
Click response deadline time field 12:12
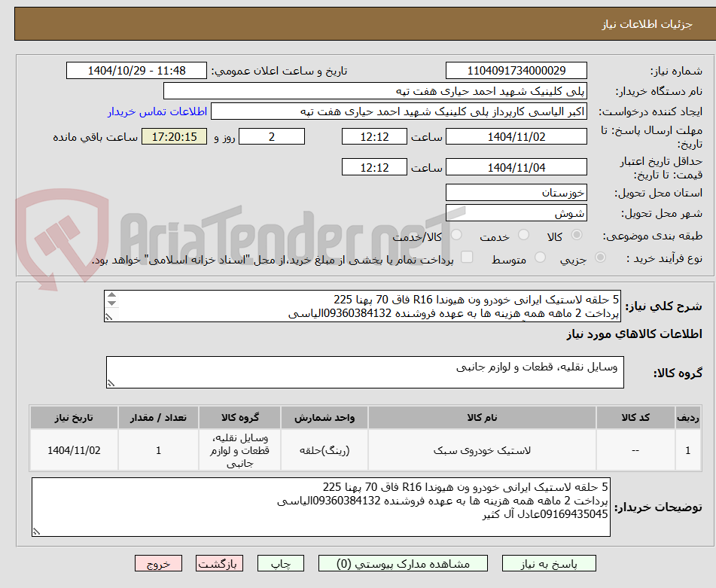(x=374, y=136)
